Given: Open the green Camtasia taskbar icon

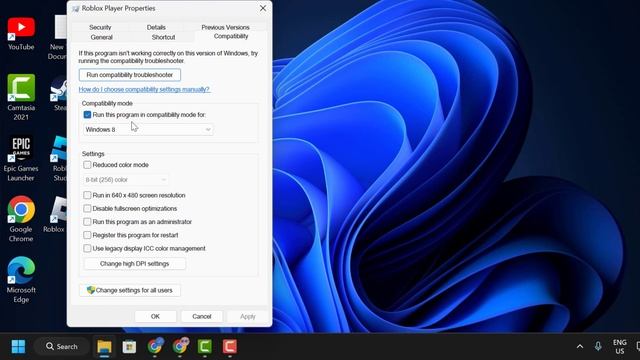Looking at the screenshot, I should 204,347.
